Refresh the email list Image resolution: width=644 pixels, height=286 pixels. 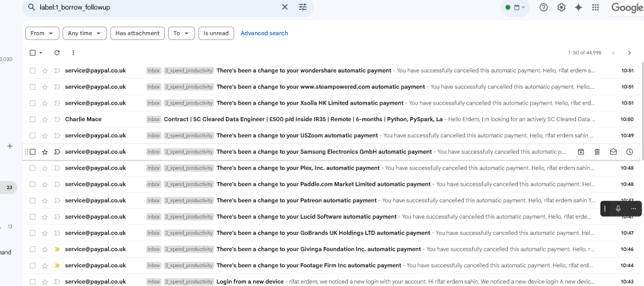[57, 52]
